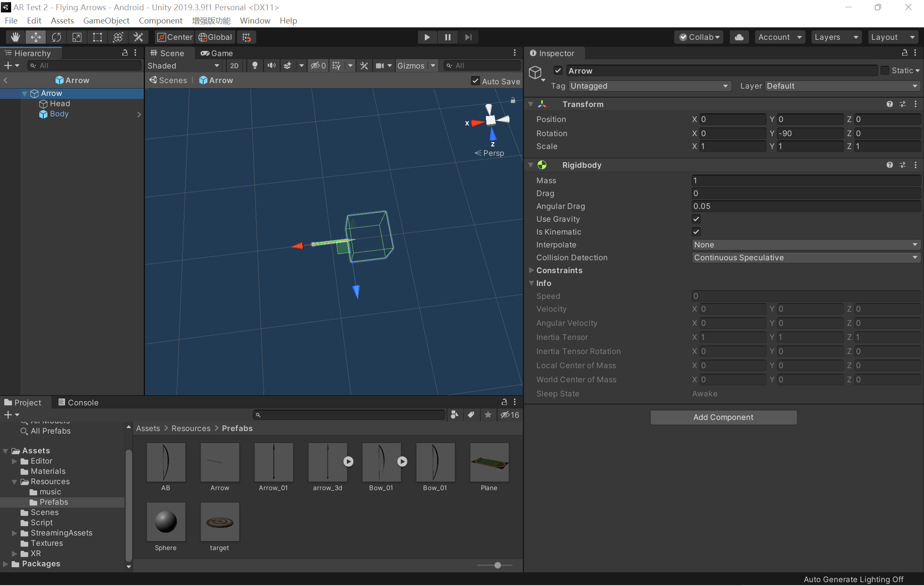
Task: Select the Move tool
Action: click(36, 37)
